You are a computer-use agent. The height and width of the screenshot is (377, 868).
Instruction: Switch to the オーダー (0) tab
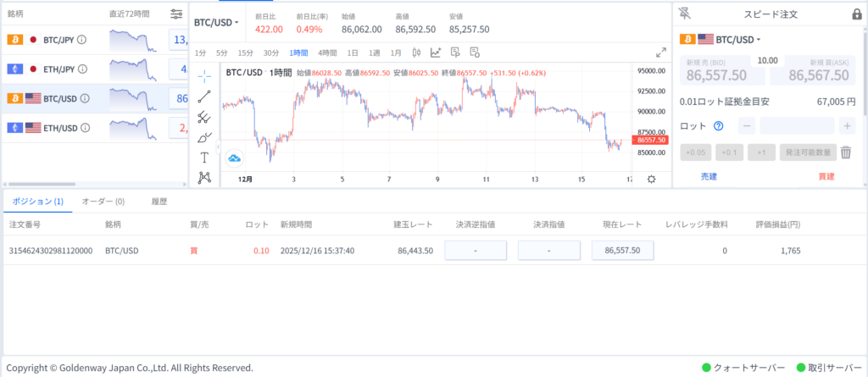pyautogui.click(x=103, y=202)
